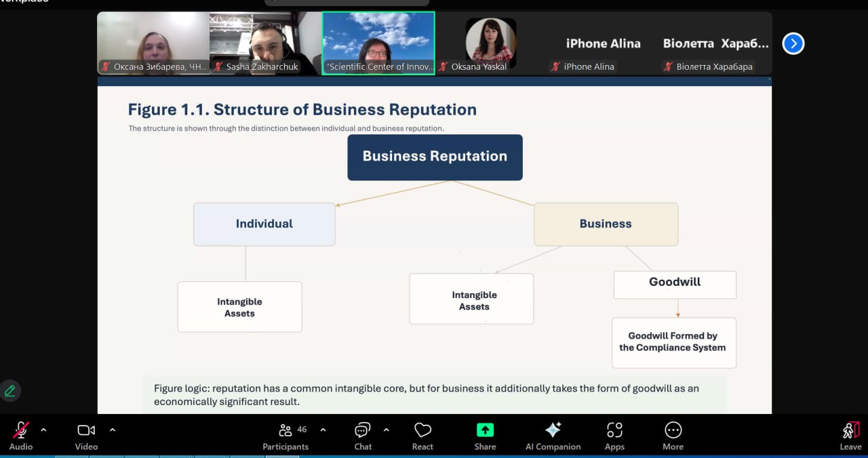Open the annotation pencil tool
The height and width of the screenshot is (458, 868).
10,391
